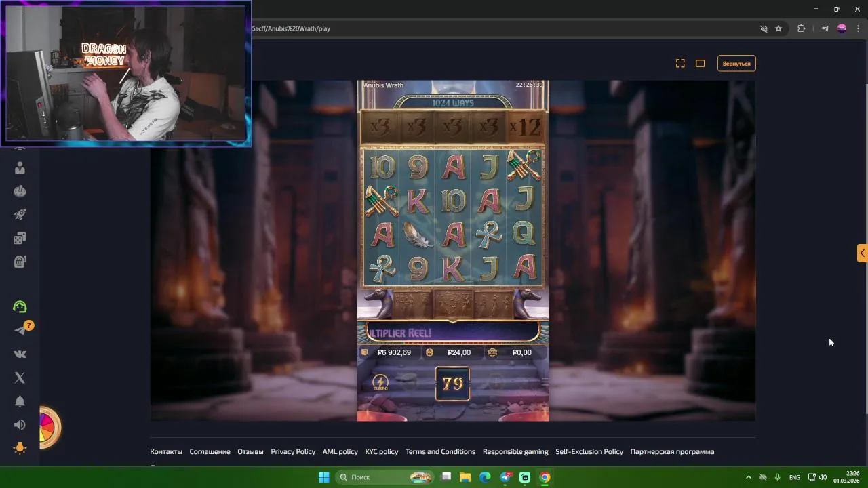Open the dice game sidebar icon

(20, 238)
